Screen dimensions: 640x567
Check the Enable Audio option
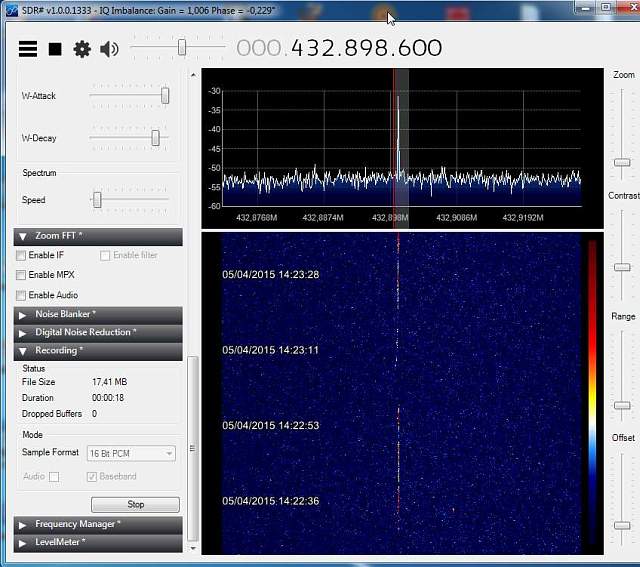22,296
